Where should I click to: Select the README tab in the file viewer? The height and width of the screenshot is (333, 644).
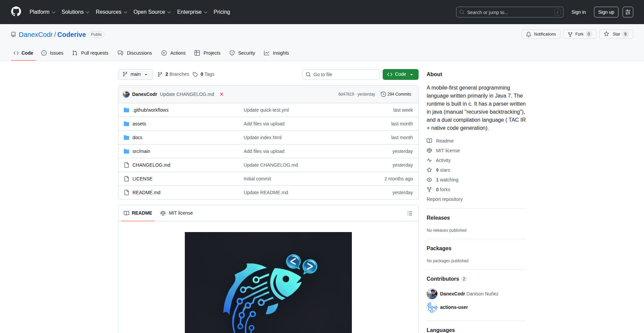(138, 213)
